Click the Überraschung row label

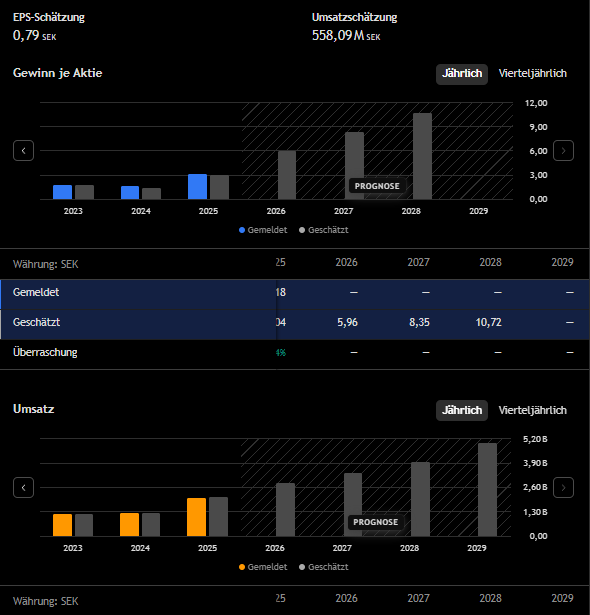click(45, 352)
